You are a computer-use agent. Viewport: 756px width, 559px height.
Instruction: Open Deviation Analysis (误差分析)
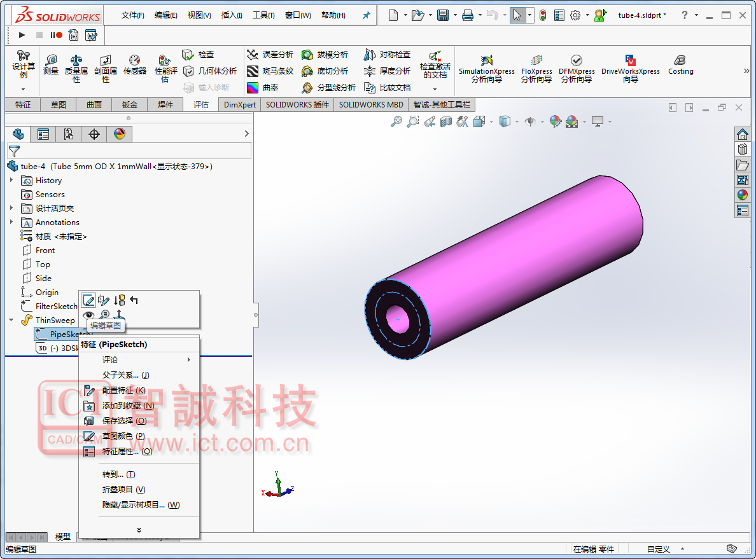click(270, 55)
